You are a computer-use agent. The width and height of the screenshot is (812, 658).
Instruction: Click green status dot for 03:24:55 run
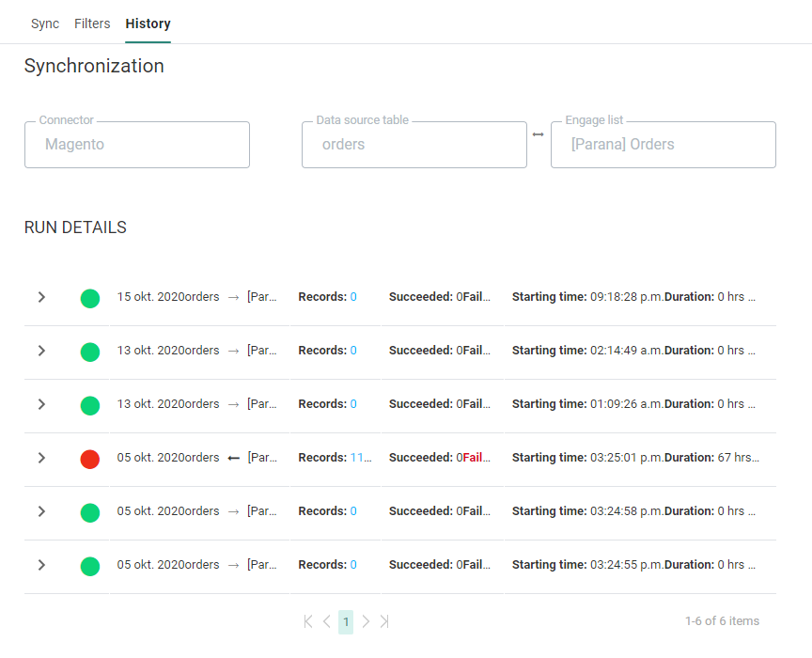(90, 566)
